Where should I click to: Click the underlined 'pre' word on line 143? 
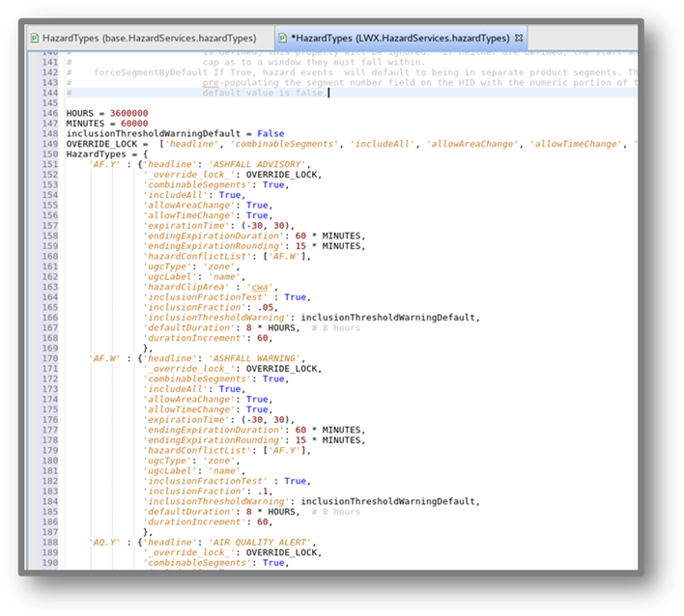(211, 83)
